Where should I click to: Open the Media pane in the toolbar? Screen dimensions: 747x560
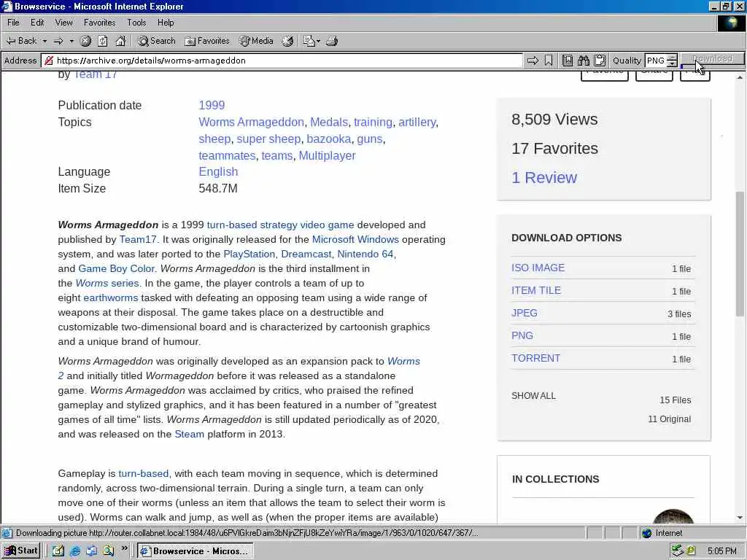[x=256, y=41]
